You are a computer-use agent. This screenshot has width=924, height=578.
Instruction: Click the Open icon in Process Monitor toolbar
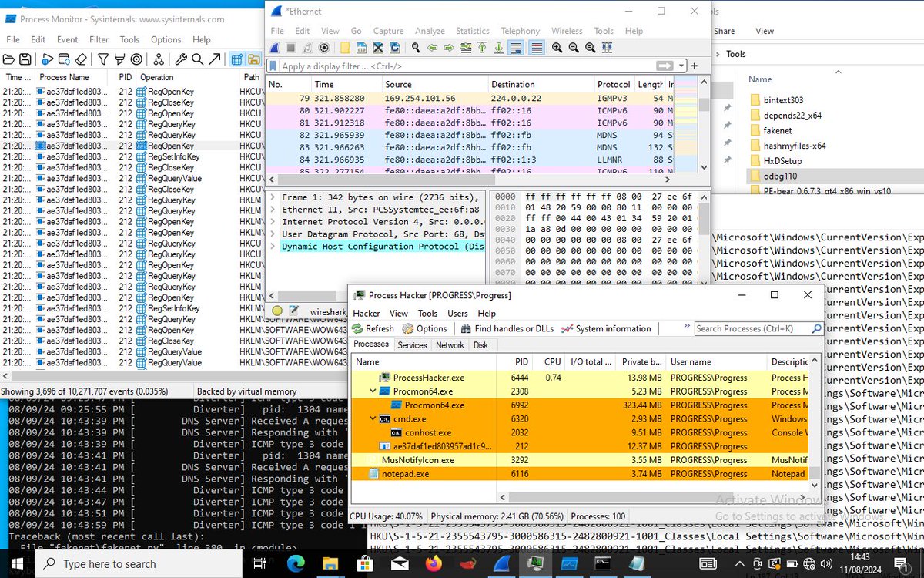[8, 59]
